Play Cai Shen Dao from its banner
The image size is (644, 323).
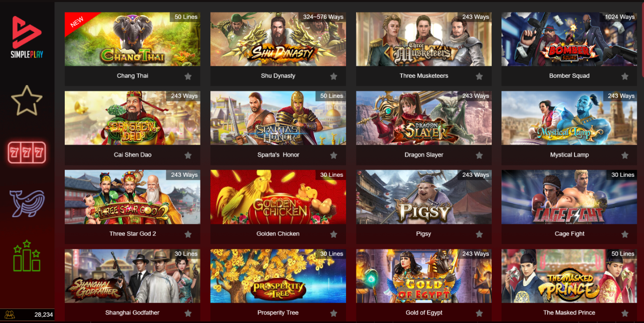tap(133, 118)
